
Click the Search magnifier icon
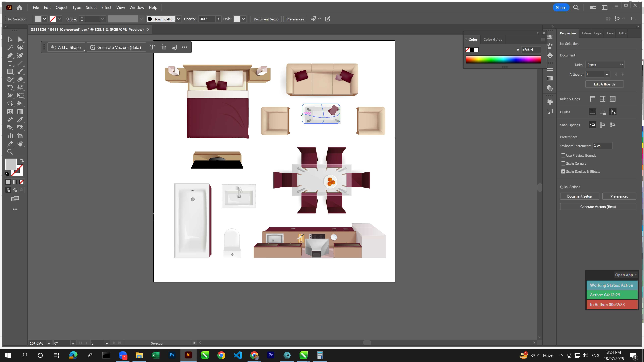[576, 8]
